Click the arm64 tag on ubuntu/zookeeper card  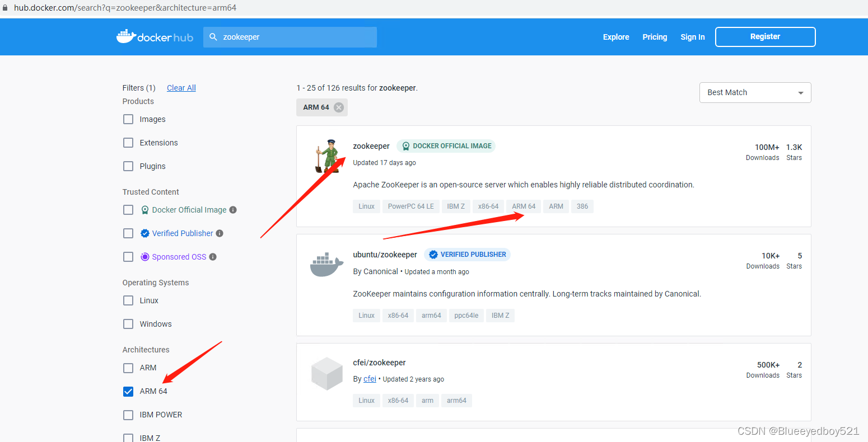[431, 316]
